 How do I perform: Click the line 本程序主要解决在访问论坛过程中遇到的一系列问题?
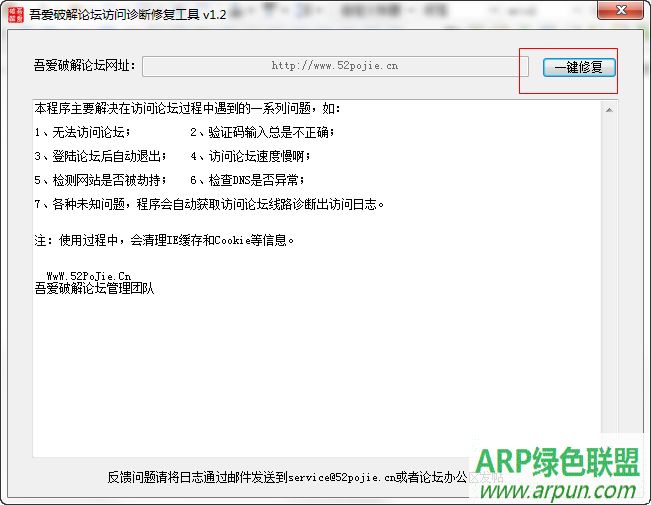[187, 108]
